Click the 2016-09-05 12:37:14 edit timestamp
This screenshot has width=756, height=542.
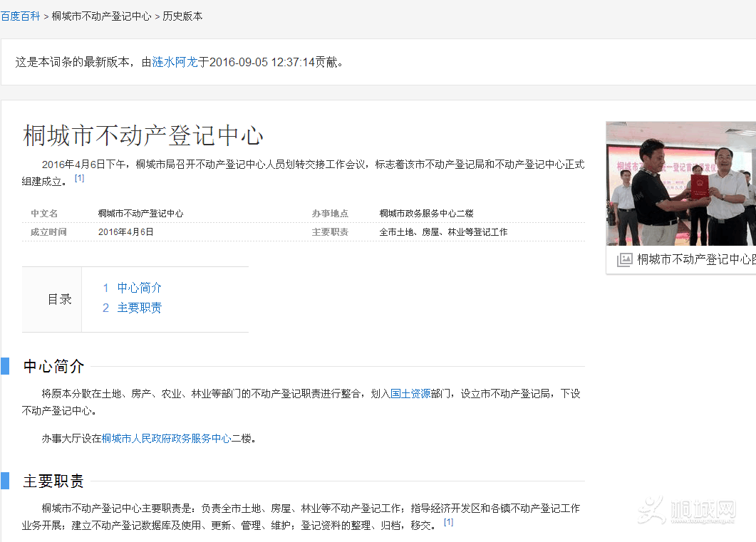pos(262,62)
